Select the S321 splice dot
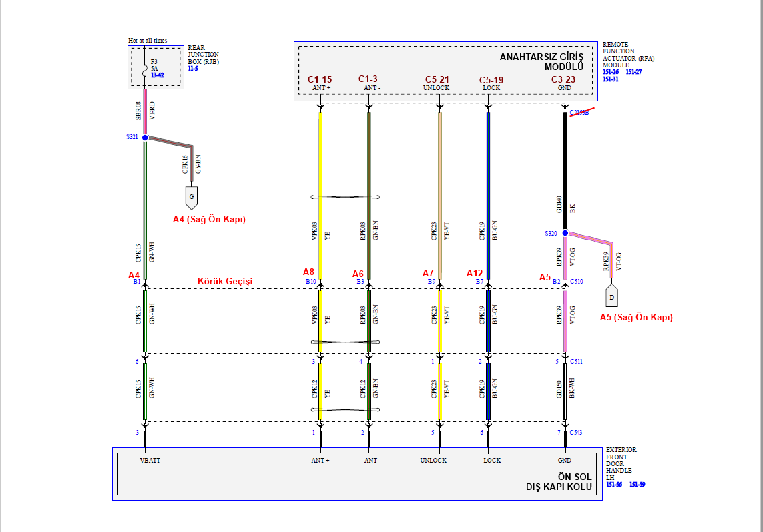This screenshot has height=532, width=763. tap(145, 138)
